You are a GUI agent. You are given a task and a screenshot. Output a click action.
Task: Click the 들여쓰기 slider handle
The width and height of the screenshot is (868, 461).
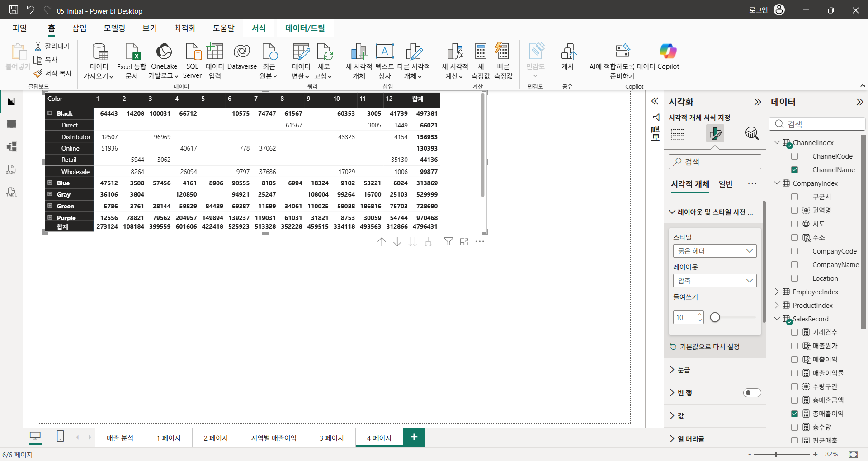point(715,317)
